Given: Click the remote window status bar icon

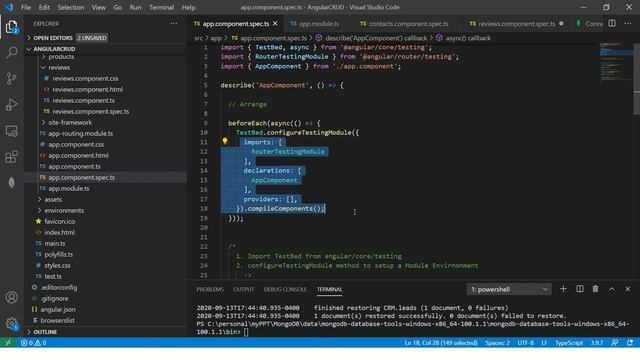Looking at the screenshot, I should [x=8, y=343].
